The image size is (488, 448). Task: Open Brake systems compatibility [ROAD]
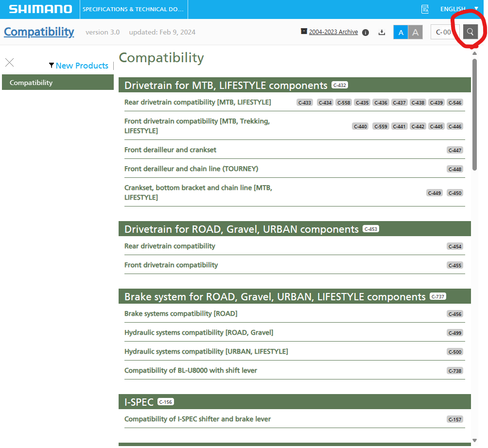click(181, 313)
